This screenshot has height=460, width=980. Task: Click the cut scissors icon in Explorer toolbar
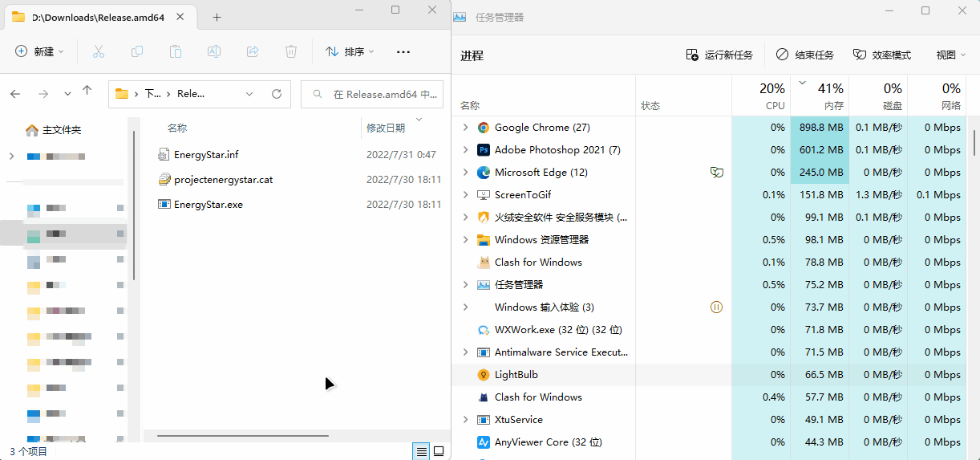99,51
